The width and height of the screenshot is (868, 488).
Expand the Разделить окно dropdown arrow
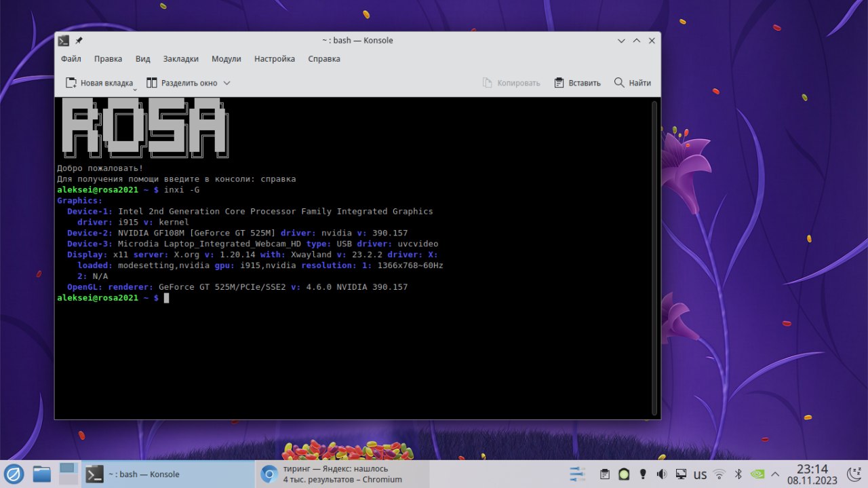coord(227,83)
